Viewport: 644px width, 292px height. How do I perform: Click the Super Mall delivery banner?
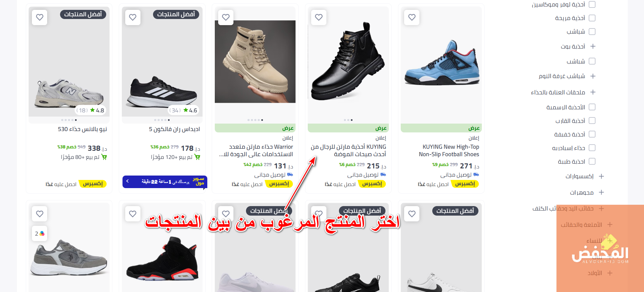[165, 182]
